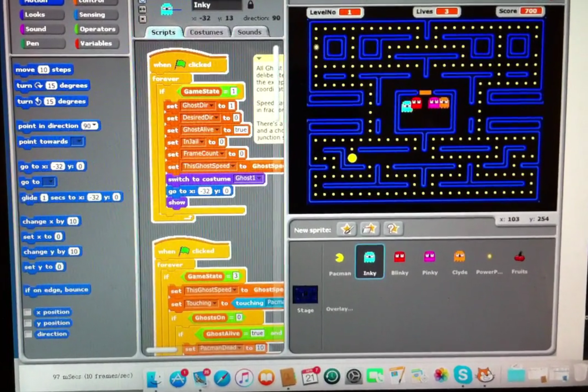Open the Sensing block category
The height and width of the screenshot is (392, 588).
pyautogui.click(x=96, y=15)
